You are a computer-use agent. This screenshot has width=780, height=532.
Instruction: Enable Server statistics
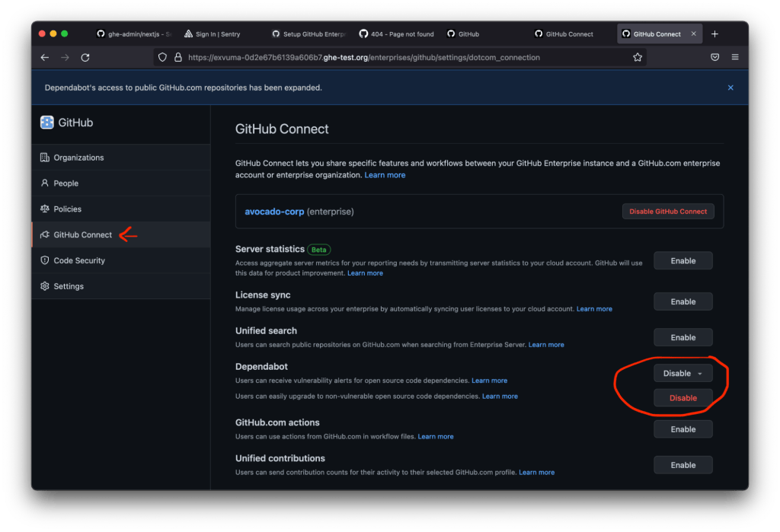(x=683, y=260)
